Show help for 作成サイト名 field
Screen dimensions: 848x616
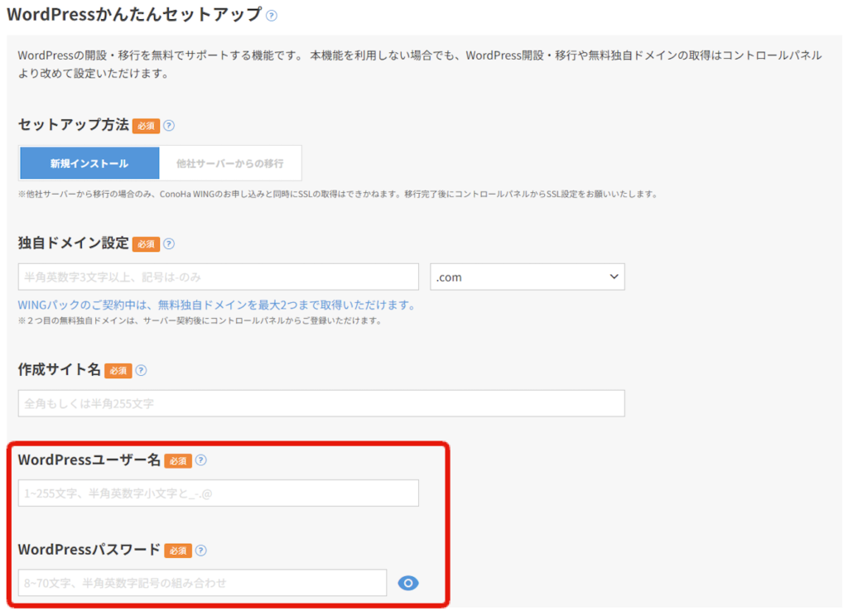tap(141, 371)
